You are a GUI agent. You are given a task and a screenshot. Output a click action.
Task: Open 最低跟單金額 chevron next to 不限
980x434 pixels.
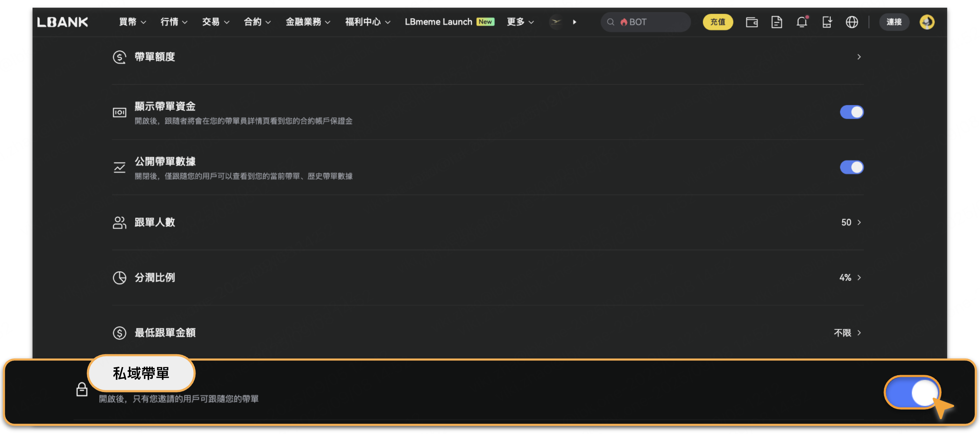859,333
